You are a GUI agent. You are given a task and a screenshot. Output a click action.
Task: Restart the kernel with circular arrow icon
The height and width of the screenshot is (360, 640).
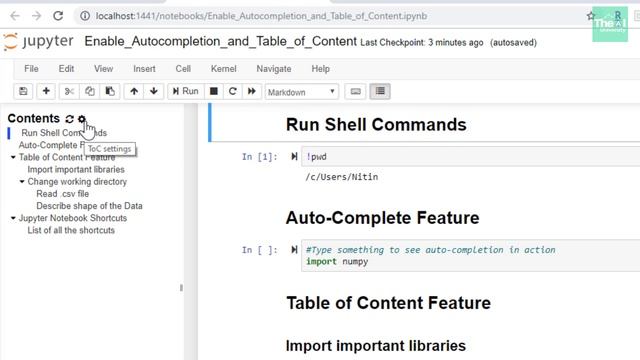coord(233,91)
